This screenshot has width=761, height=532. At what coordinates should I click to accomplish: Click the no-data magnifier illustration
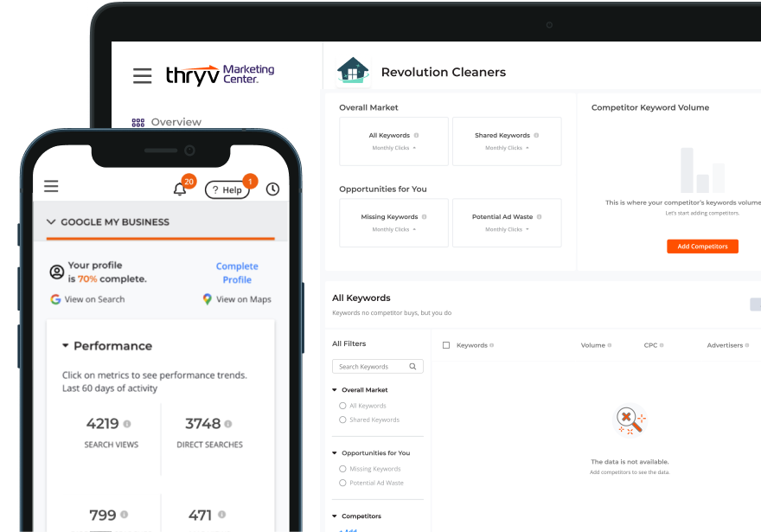point(630,420)
